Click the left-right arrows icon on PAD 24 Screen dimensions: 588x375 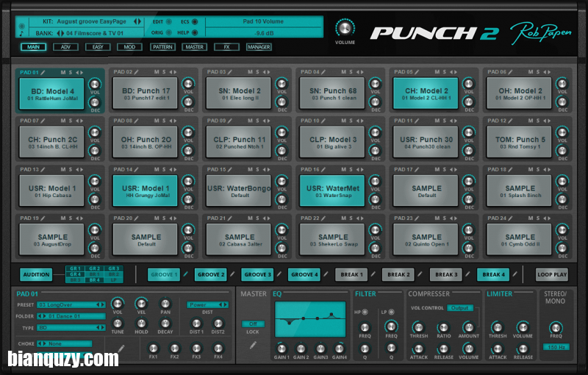coord(547,218)
